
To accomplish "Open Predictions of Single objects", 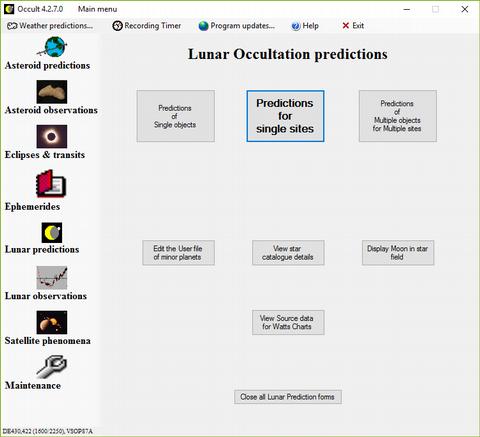I will pos(175,116).
